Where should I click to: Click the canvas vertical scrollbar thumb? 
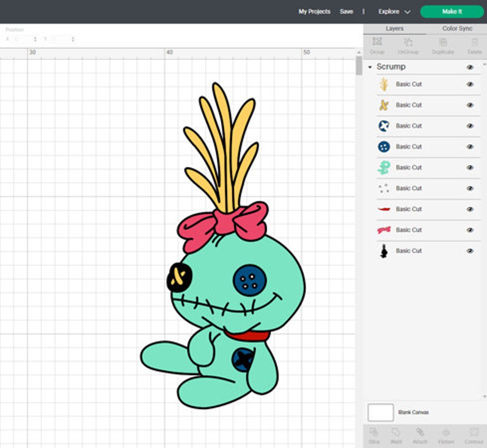point(359,65)
